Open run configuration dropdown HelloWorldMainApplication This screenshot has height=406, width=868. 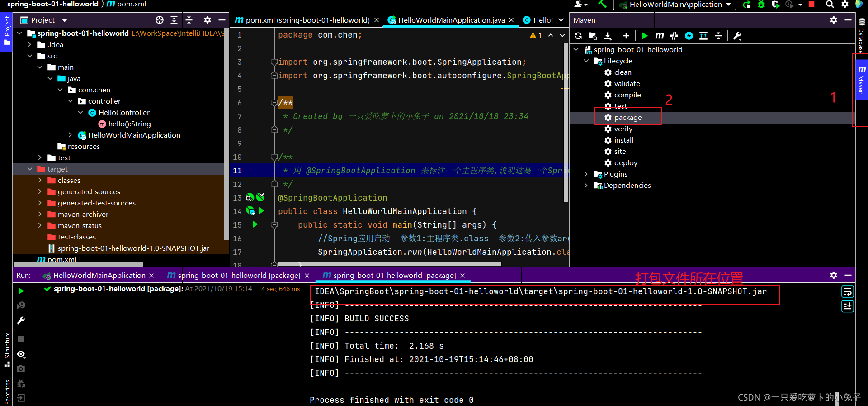(675, 5)
